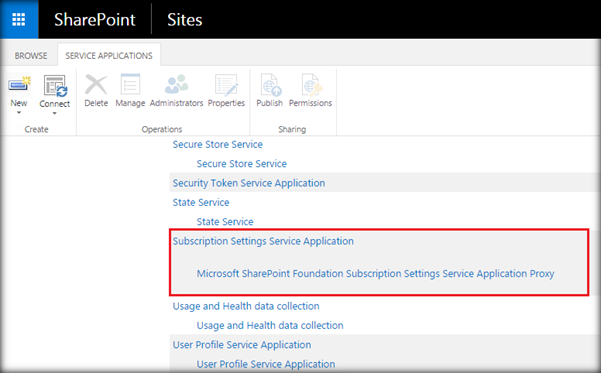
Task: Click the Properties ribbon icon
Action: pos(226,85)
